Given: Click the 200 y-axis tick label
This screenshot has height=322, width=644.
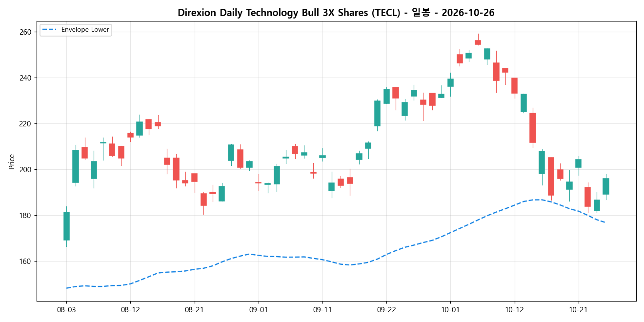Looking at the screenshot, I should (25, 170).
